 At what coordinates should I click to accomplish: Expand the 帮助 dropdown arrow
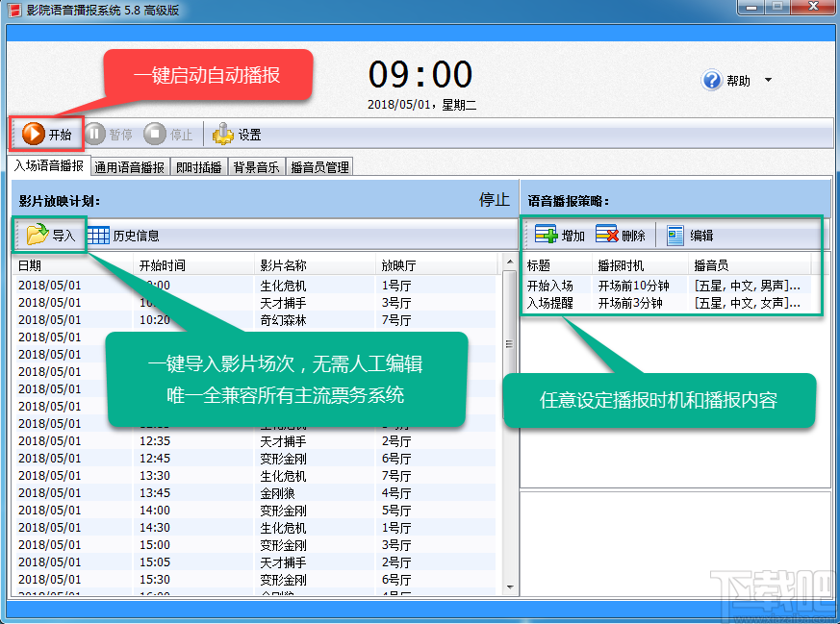click(769, 81)
